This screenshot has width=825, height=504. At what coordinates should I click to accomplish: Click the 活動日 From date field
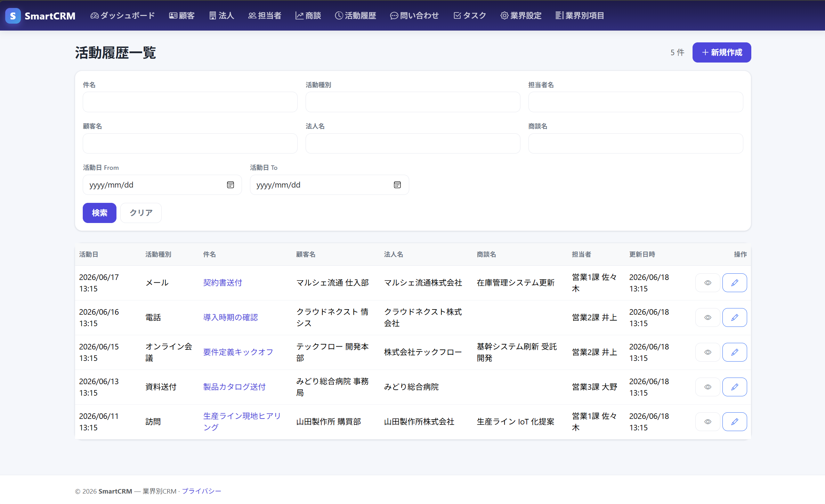(x=162, y=185)
